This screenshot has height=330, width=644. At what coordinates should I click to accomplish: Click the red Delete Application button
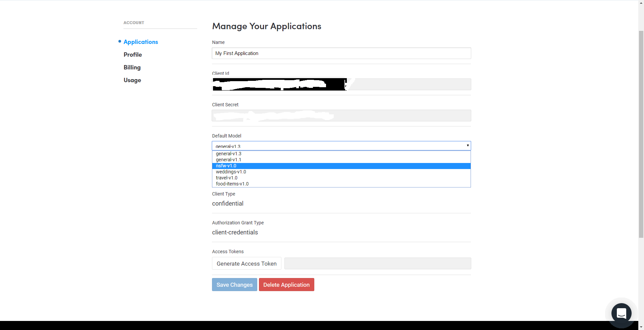coord(286,285)
